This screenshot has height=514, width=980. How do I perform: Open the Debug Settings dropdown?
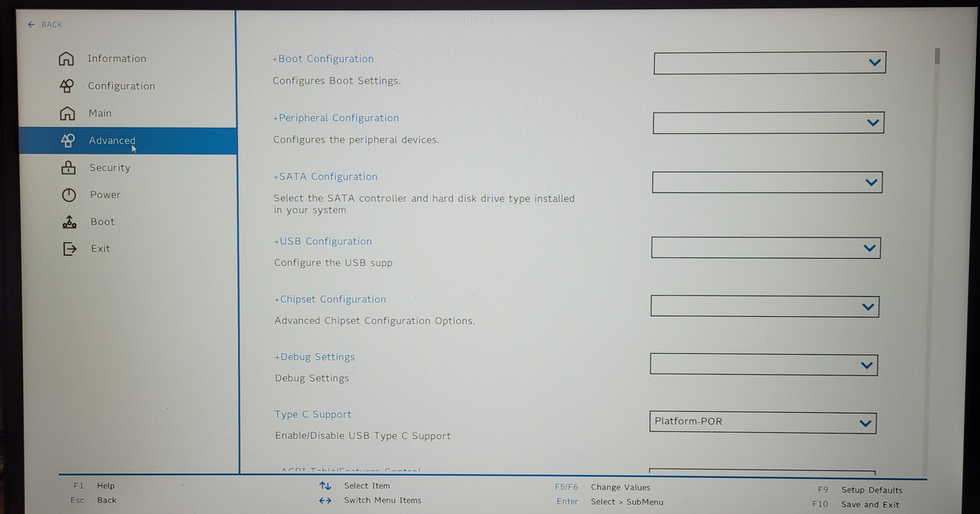pyautogui.click(x=764, y=365)
